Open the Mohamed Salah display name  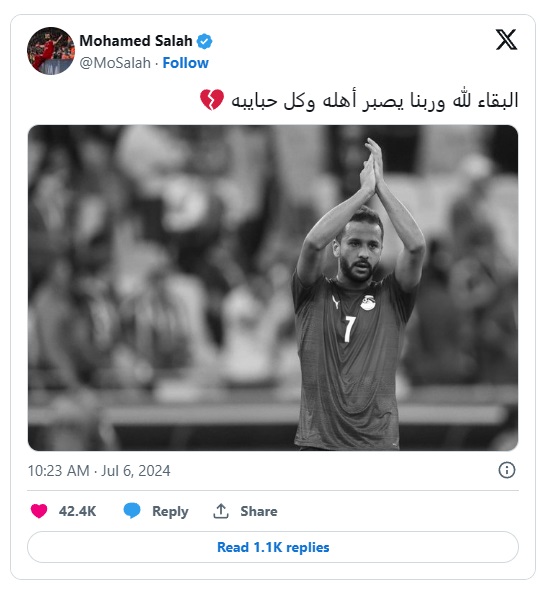click(136, 41)
